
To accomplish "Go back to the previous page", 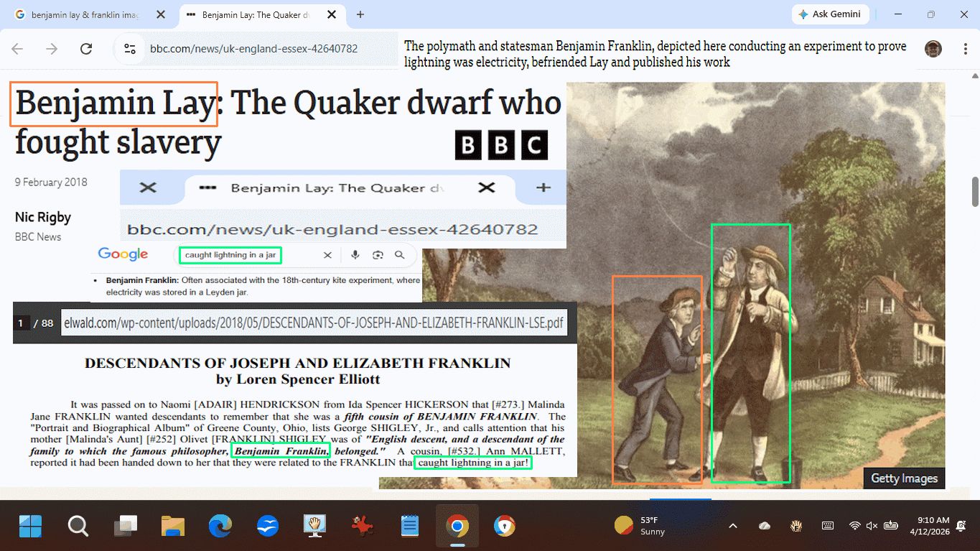I will tap(17, 49).
